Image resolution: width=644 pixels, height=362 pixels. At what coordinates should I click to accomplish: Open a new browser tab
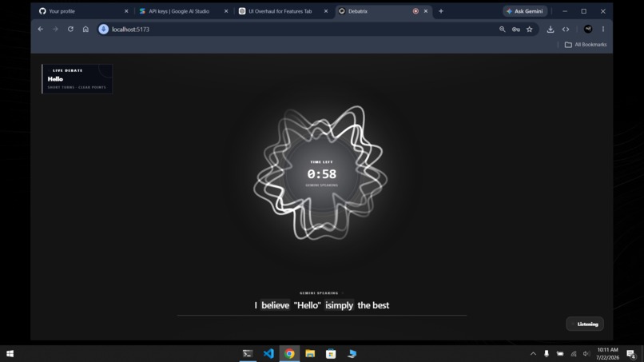[441, 11]
